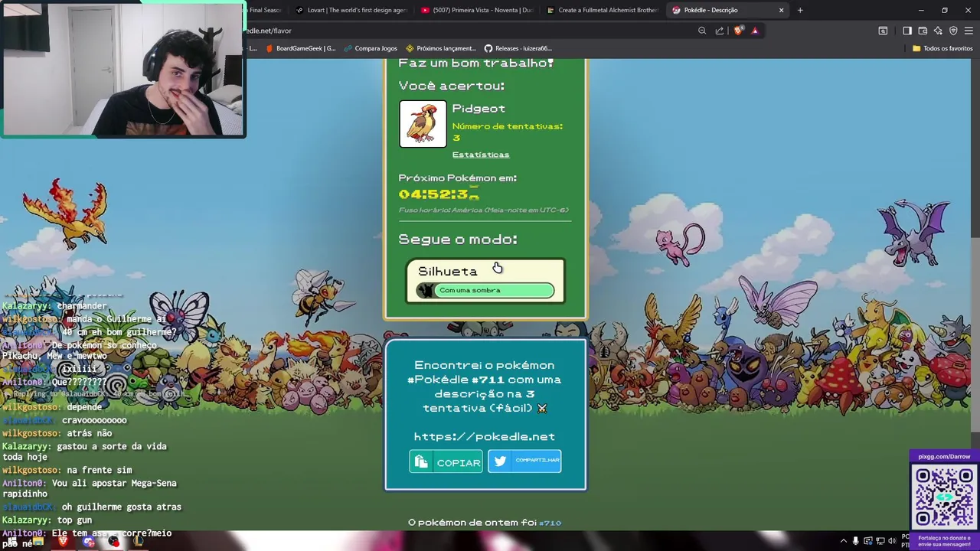Toggle the browser sidebar panel icon

point(907,31)
